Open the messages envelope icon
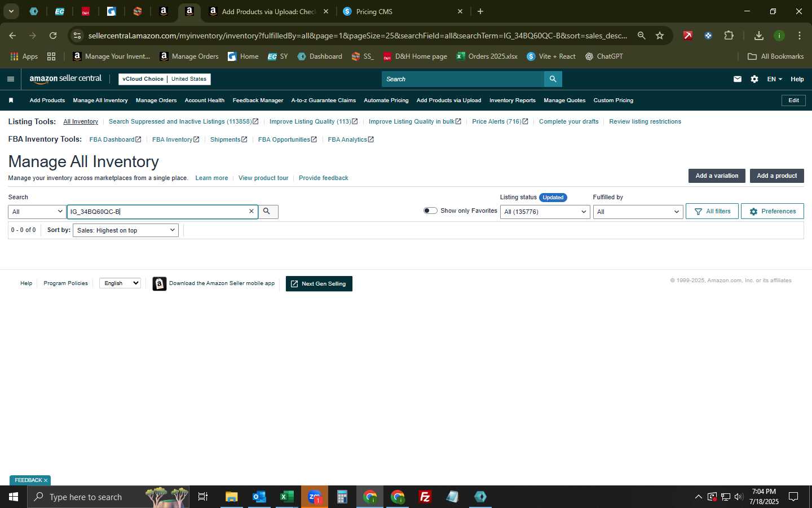This screenshot has width=812, height=508. 737,79
